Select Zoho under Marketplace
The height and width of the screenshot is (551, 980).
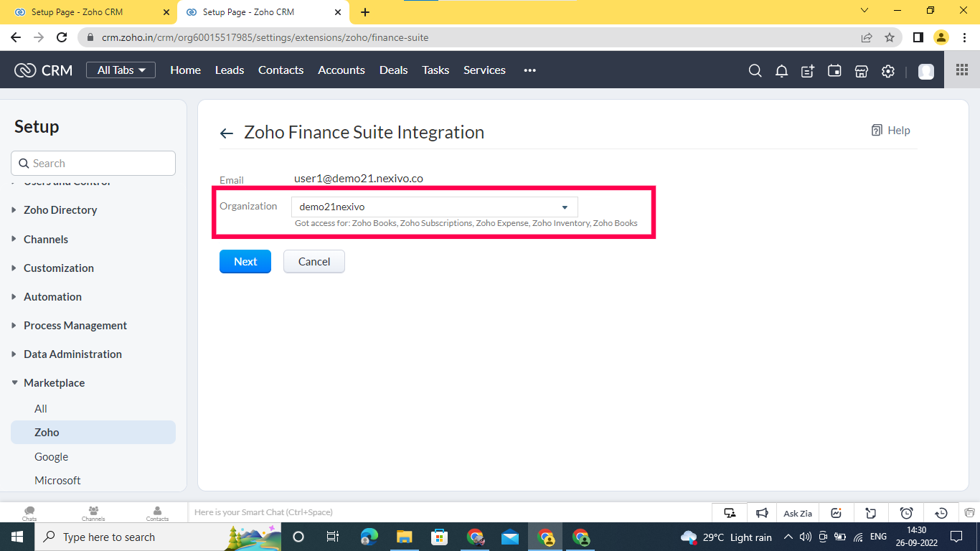pos(93,432)
